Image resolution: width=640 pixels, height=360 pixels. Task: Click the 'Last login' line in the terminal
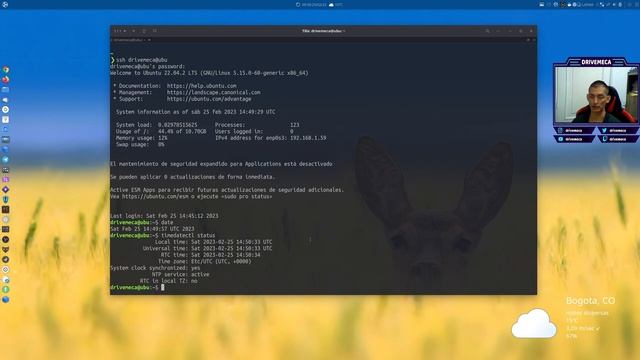point(164,216)
